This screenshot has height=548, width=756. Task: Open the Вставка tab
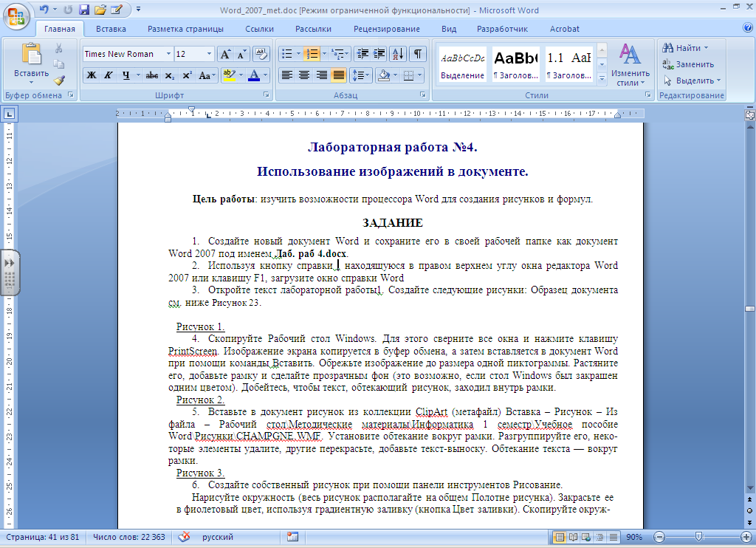click(x=111, y=29)
